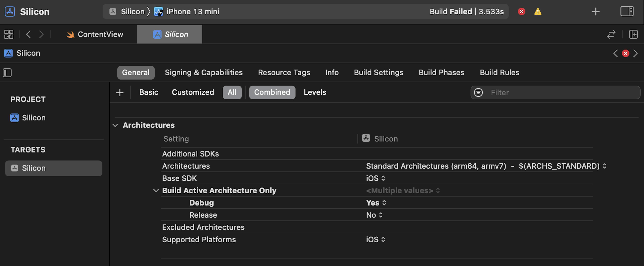Open the library with plus icon
644x266 pixels.
[x=596, y=12]
